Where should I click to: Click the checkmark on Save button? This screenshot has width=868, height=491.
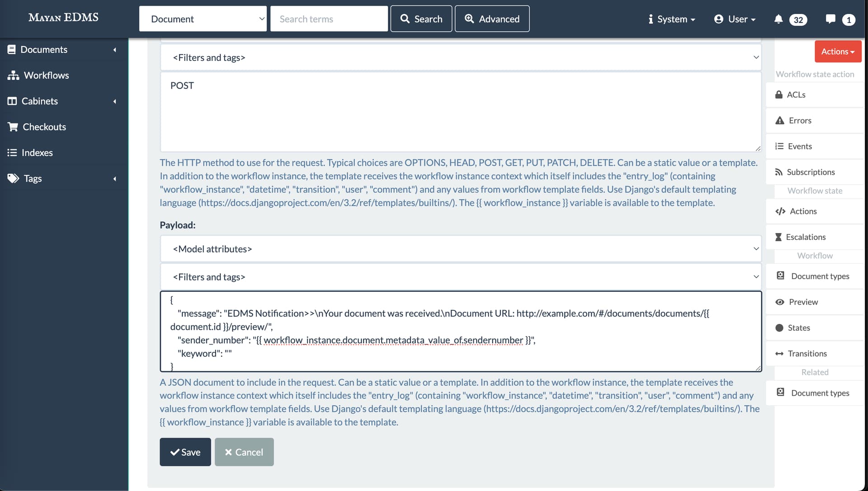tap(175, 452)
